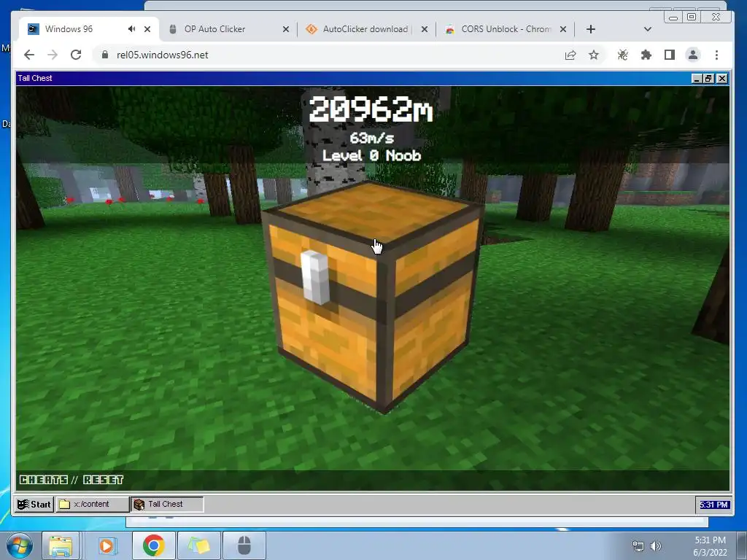Mute the Windows 96 tab audio icon
The image size is (747, 560).
(x=131, y=29)
